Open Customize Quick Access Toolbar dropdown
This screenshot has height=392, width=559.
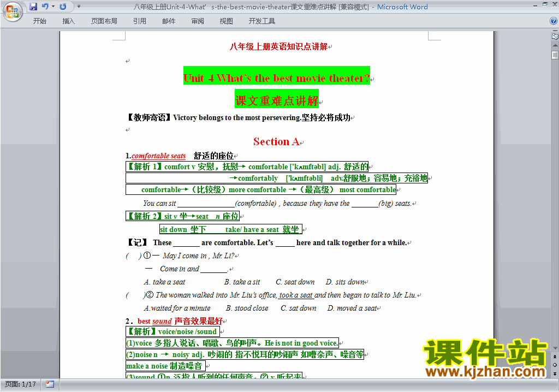point(79,7)
